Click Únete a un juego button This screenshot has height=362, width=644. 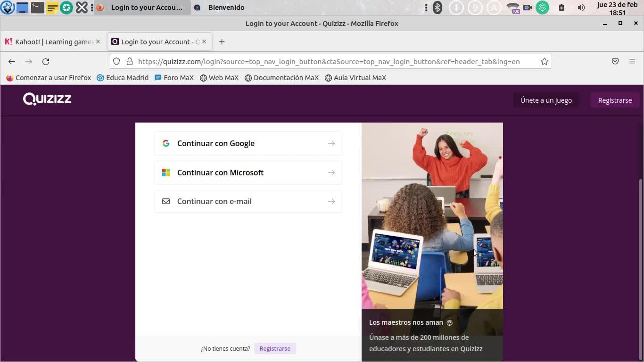point(546,100)
